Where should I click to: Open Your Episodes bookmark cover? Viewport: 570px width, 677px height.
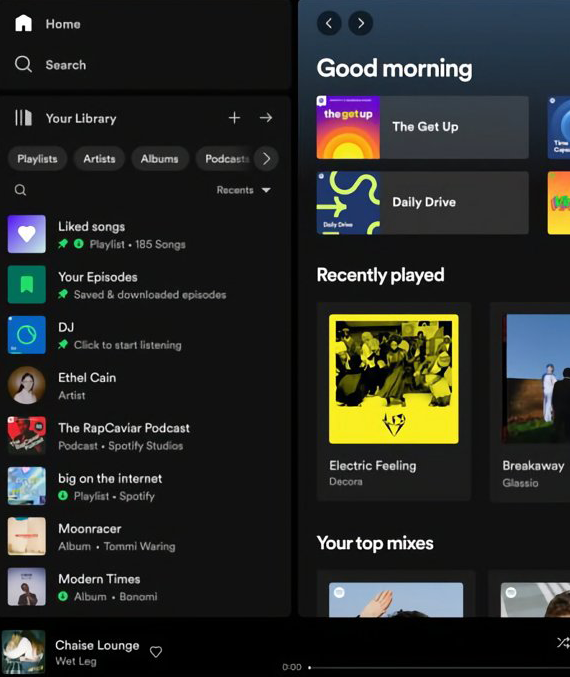27,285
